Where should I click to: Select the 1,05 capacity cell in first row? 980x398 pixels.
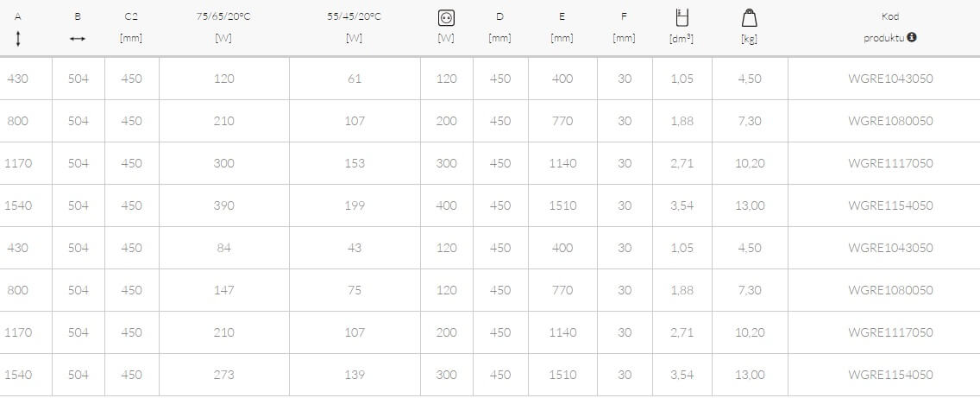[682, 79]
